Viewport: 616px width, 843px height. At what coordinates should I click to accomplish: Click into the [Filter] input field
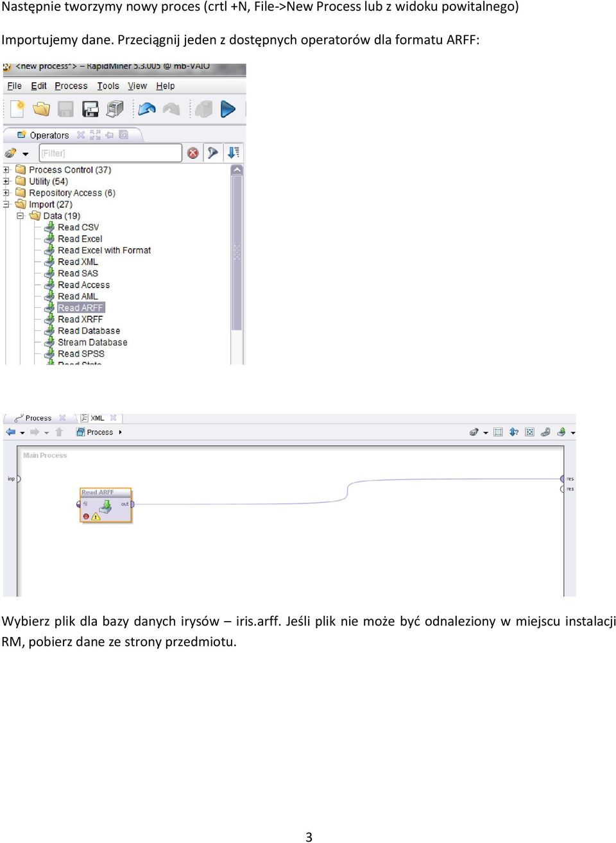[110, 153]
